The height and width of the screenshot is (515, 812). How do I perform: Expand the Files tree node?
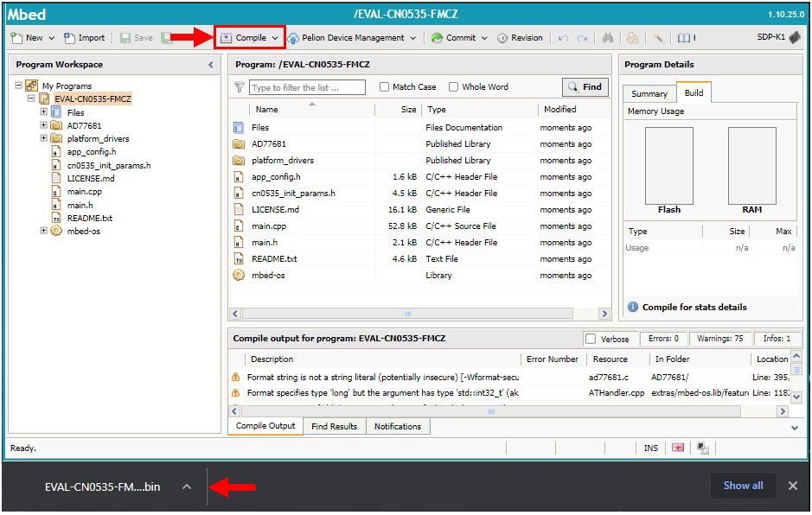pyautogui.click(x=43, y=111)
